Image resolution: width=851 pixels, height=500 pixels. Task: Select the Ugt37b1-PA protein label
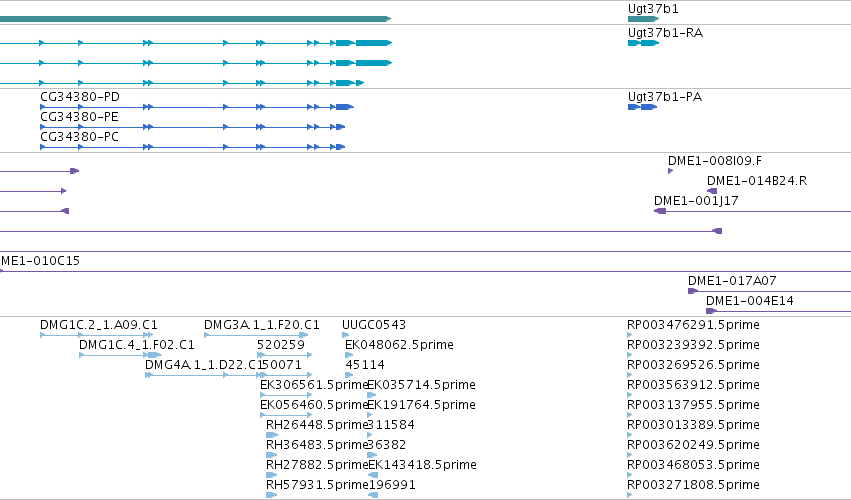click(665, 97)
